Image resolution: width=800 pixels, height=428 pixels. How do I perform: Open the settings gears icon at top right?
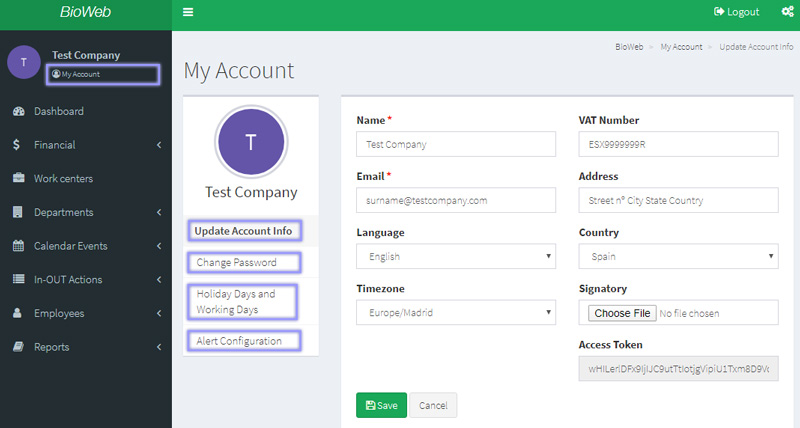tap(787, 13)
